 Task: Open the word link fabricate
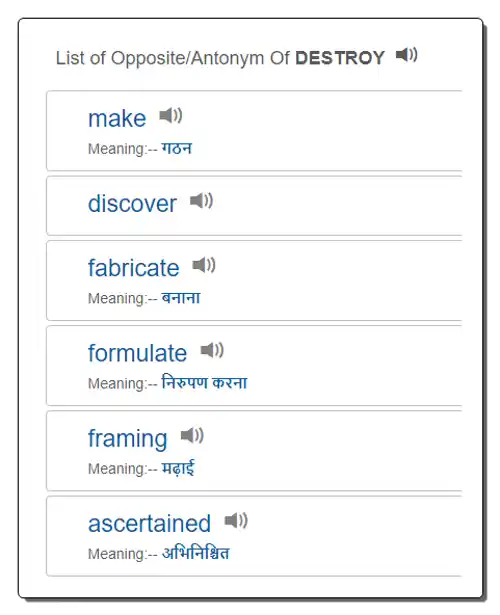[x=134, y=268]
